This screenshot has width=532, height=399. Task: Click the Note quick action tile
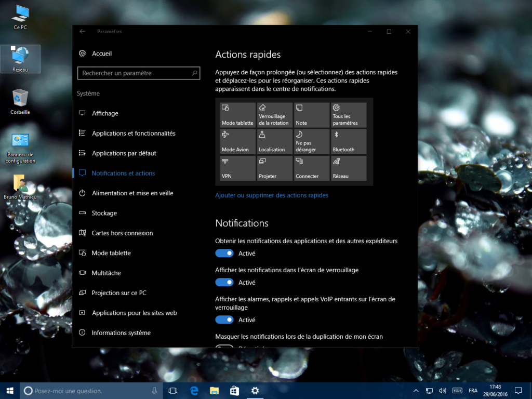click(x=311, y=115)
